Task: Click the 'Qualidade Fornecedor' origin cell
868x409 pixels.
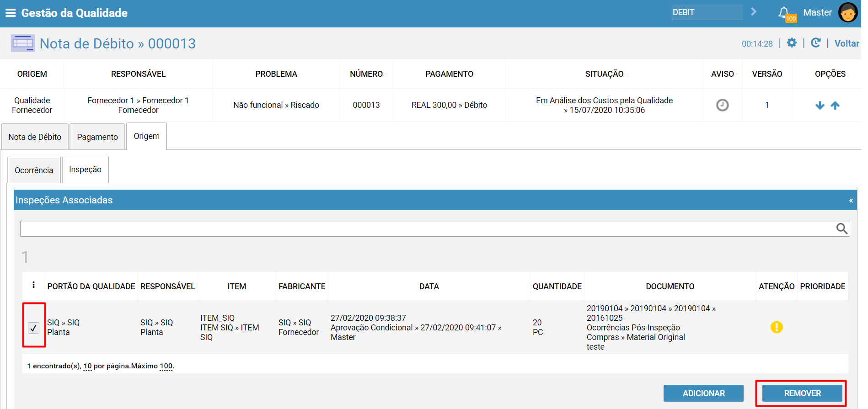Action: click(x=32, y=105)
